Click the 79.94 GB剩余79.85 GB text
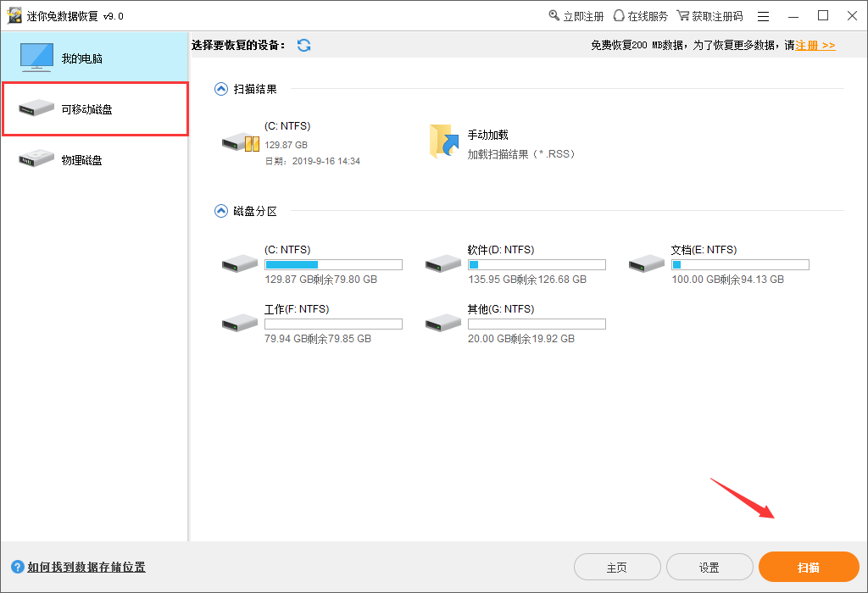Screen dimensions: 868x593 coord(318,339)
